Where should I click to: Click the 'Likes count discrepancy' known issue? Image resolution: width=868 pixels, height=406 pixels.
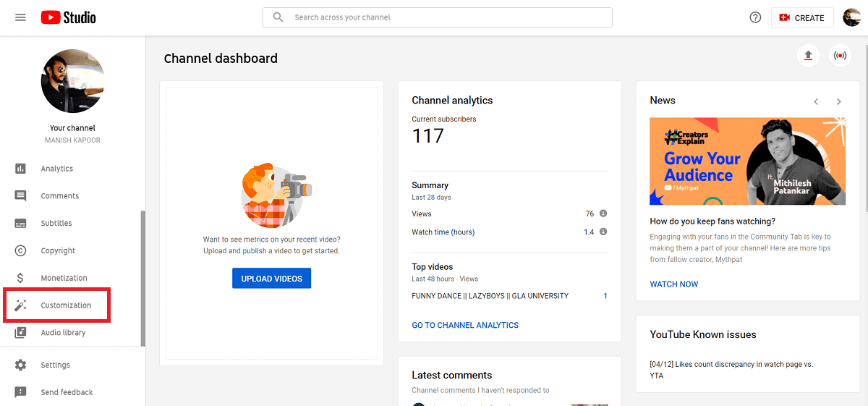click(731, 370)
